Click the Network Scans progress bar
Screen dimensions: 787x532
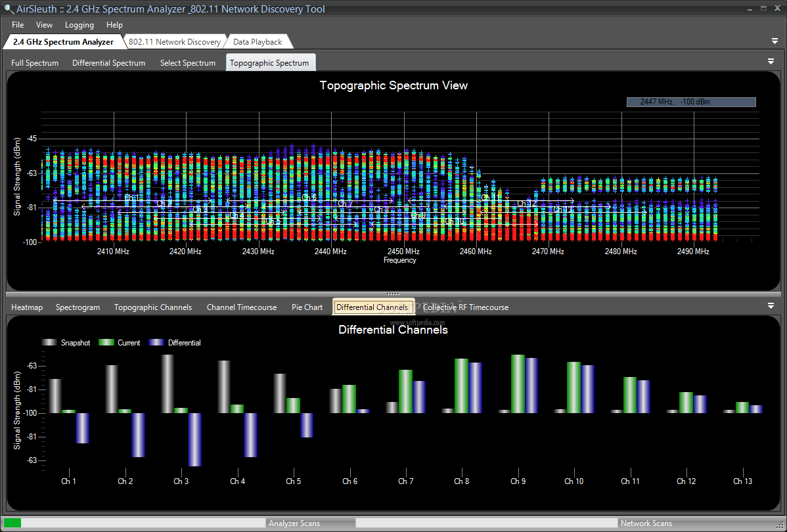(486, 523)
